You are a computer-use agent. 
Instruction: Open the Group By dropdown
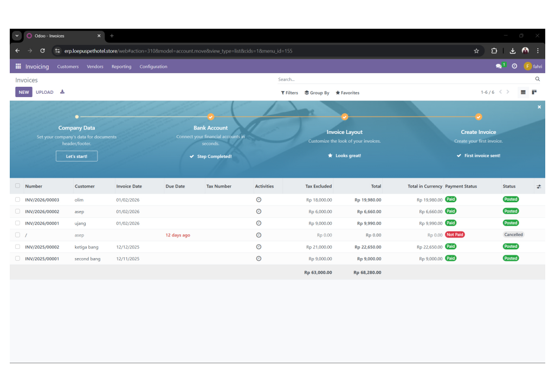point(317,93)
